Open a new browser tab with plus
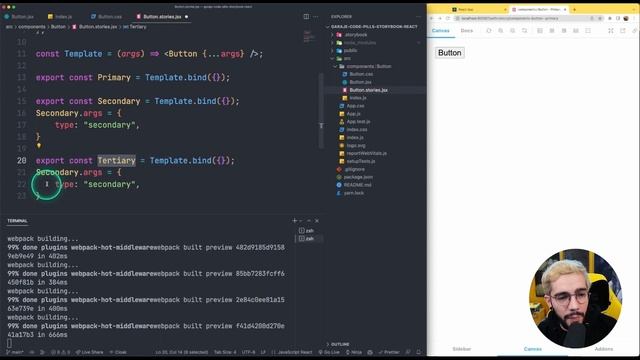 [574, 9]
